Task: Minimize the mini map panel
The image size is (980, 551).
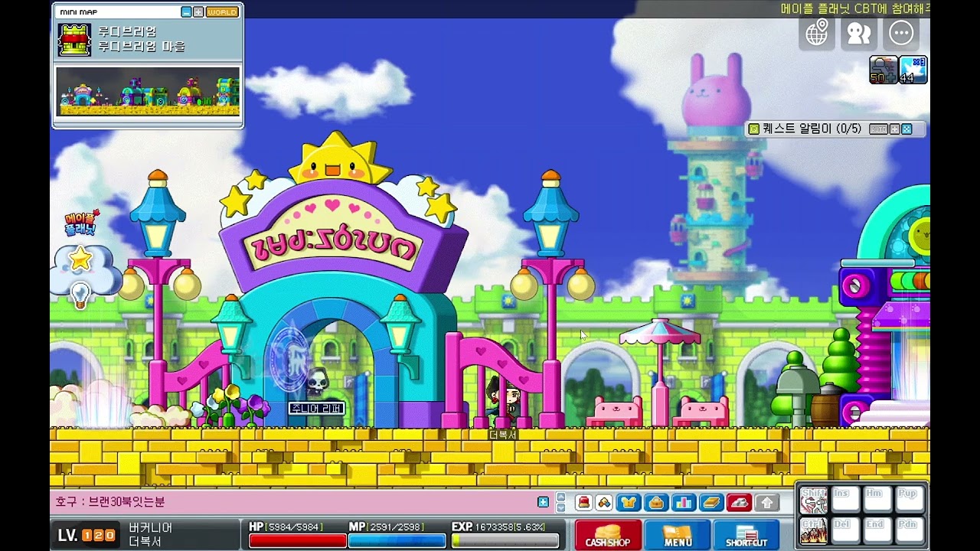Action: (x=186, y=12)
